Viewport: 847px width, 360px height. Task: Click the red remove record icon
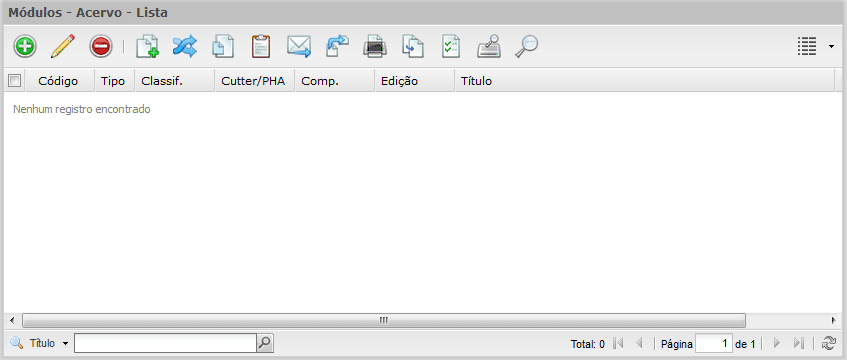tap(101, 46)
